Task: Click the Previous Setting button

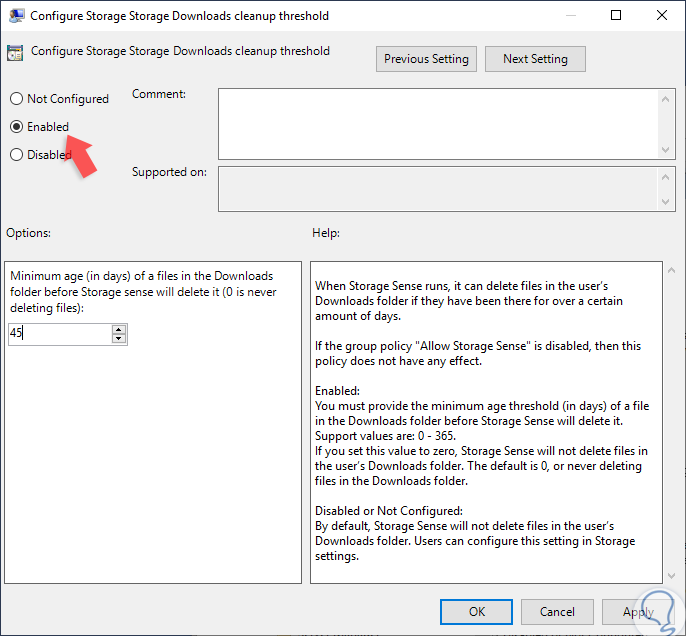Action: 426,59
